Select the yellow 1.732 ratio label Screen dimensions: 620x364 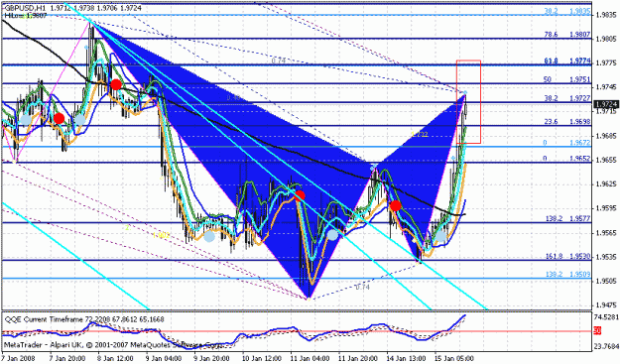click(x=420, y=135)
